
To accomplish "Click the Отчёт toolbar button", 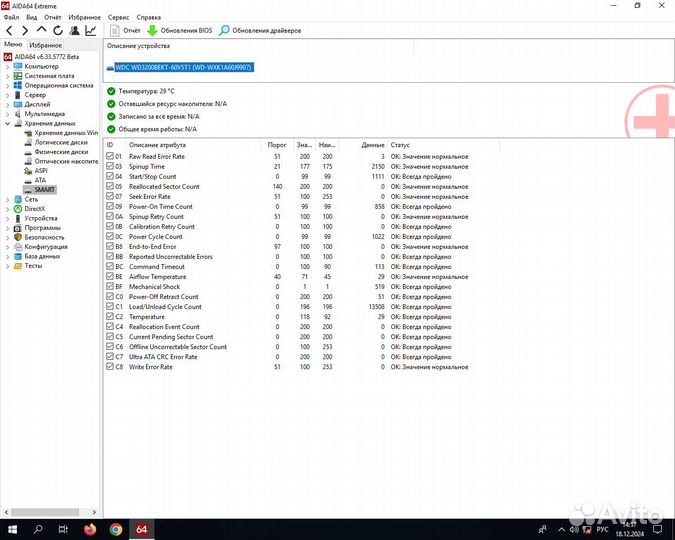I will (x=125, y=31).
